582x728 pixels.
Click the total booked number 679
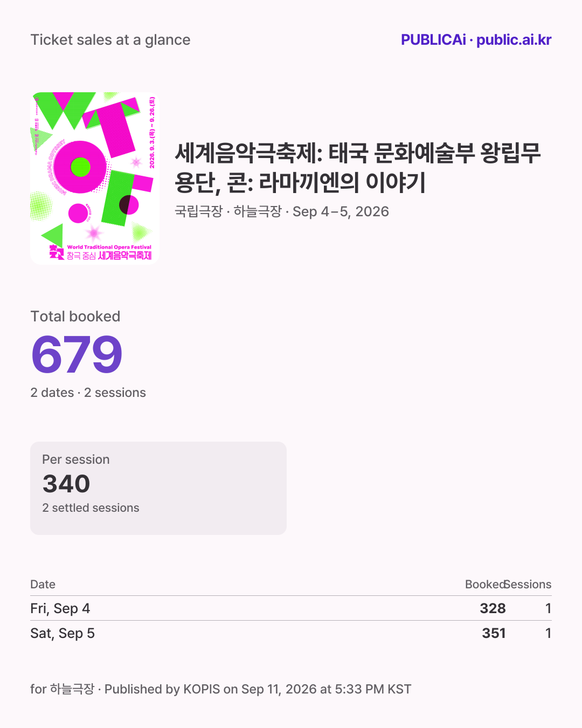click(x=77, y=354)
